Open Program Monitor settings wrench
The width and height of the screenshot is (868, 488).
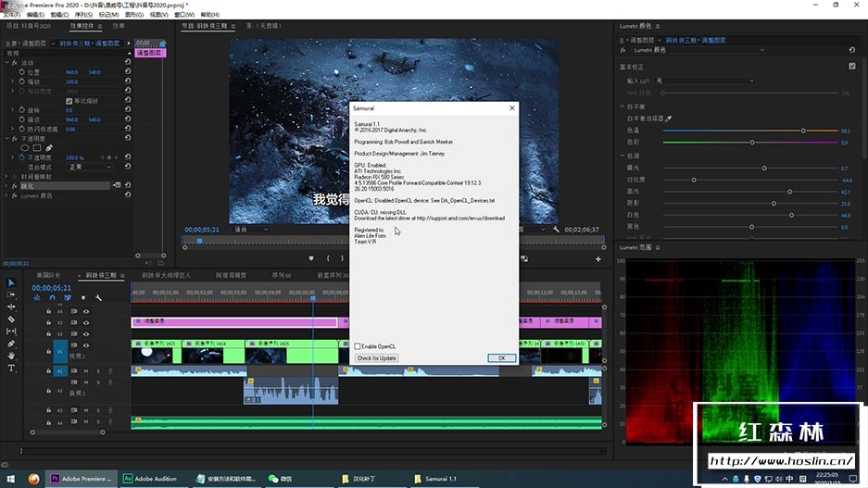(556, 229)
